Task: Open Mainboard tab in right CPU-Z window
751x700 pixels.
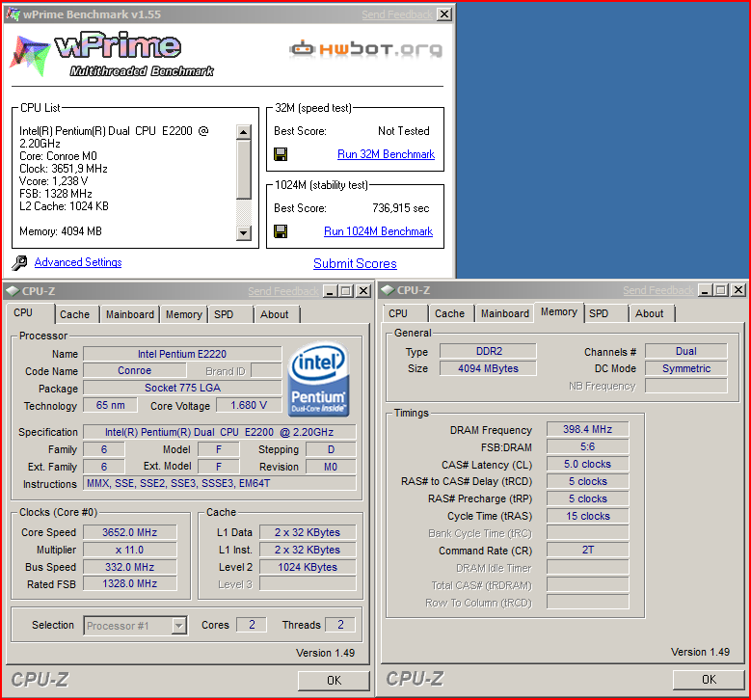Action: 505,313
